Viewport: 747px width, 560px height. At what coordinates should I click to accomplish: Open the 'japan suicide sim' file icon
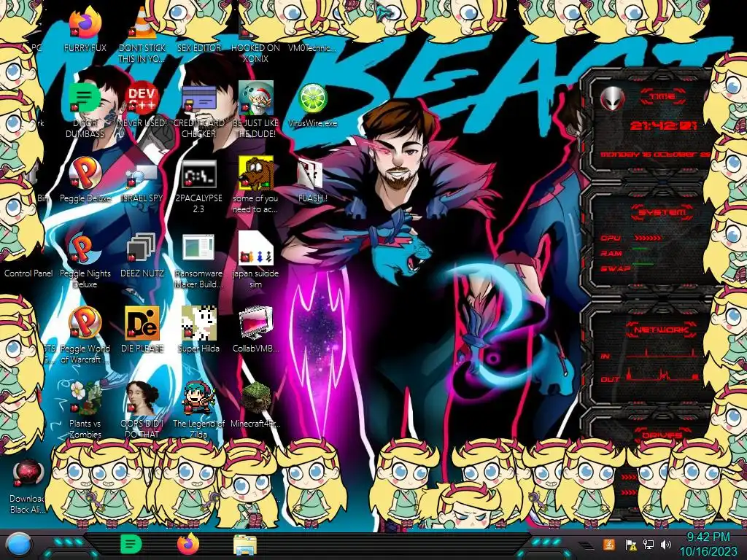point(256,248)
